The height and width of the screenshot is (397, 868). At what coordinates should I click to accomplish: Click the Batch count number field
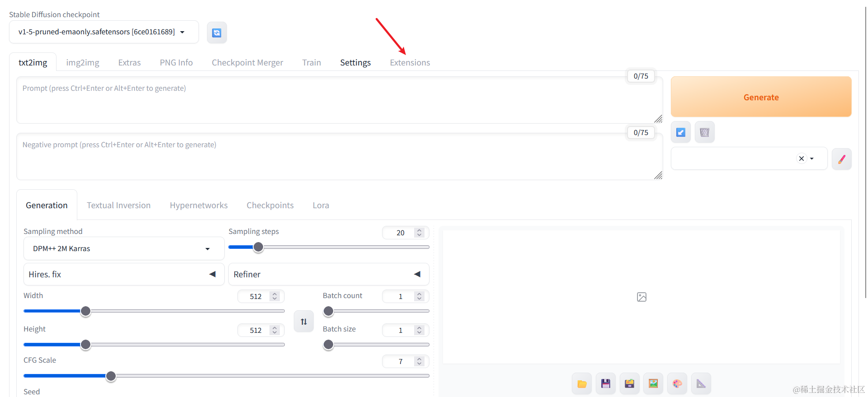point(406,296)
